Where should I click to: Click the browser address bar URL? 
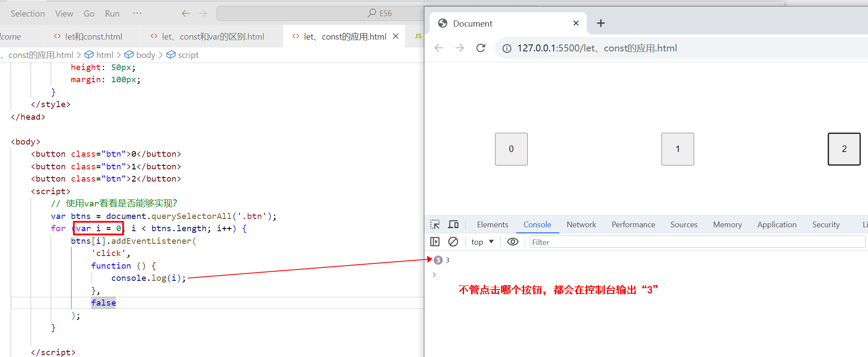click(597, 48)
